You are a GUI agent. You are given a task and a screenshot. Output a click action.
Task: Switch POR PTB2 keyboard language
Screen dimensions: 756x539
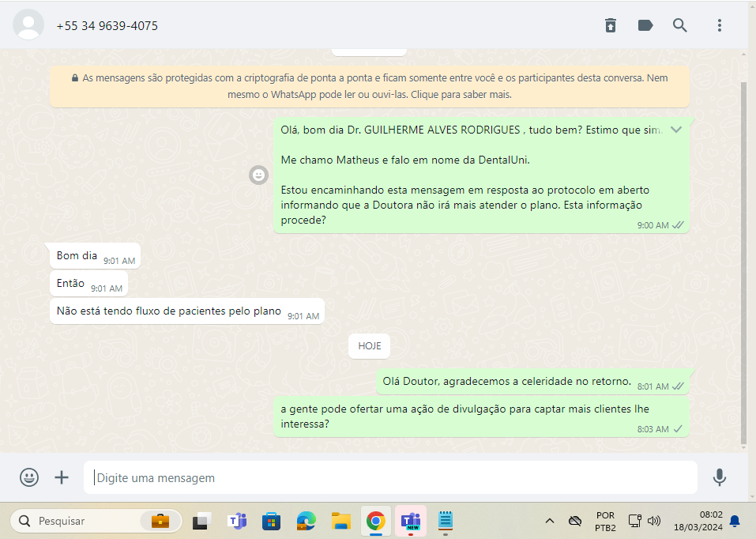pyautogui.click(x=605, y=521)
